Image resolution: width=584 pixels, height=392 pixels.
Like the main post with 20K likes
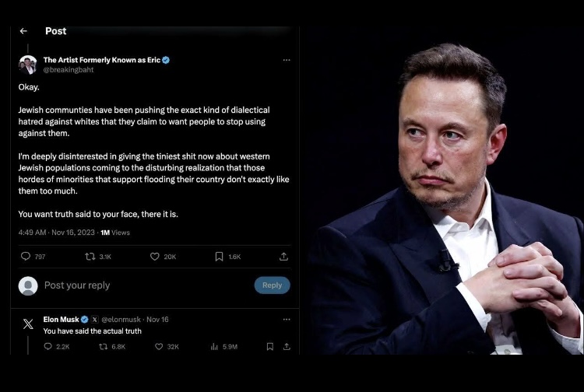click(163, 257)
